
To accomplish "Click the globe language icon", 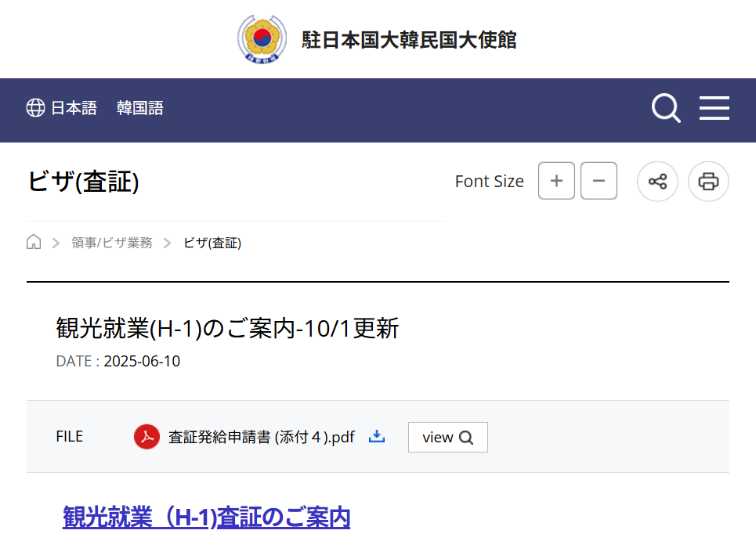I will point(35,108).
